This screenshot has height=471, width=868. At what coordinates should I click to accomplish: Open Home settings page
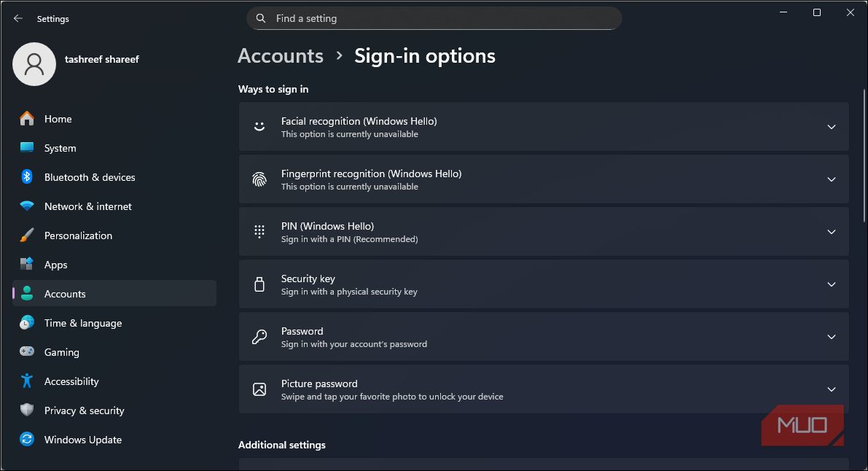pyautogui.click(x=114, y=119)
